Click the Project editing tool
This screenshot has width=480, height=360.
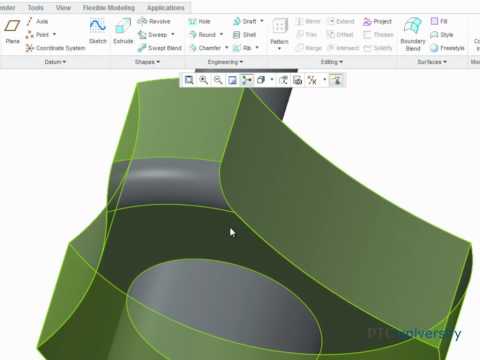coord(377,22)
